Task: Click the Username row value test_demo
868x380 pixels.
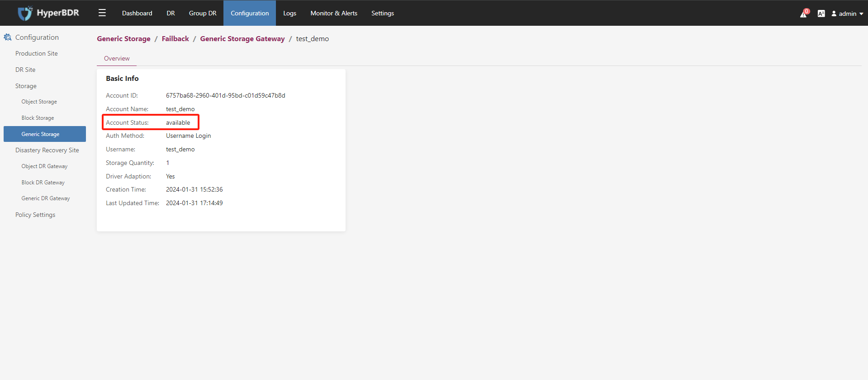Action: tap(180, 149)
